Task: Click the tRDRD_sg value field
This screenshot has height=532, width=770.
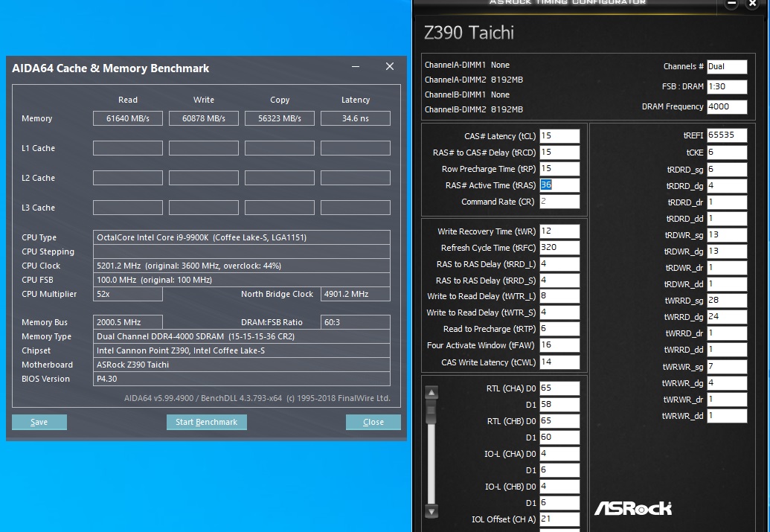Action: (727, 170)
